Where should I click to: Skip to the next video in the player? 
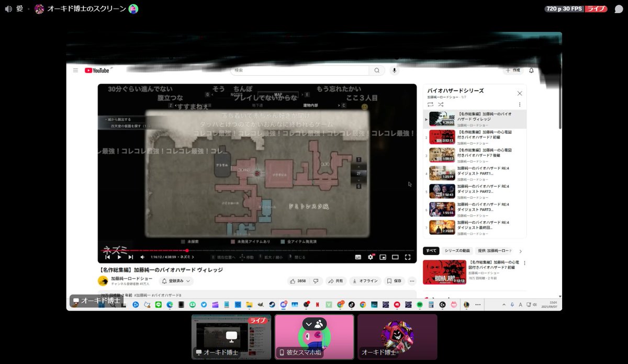[x=131, y=257]
